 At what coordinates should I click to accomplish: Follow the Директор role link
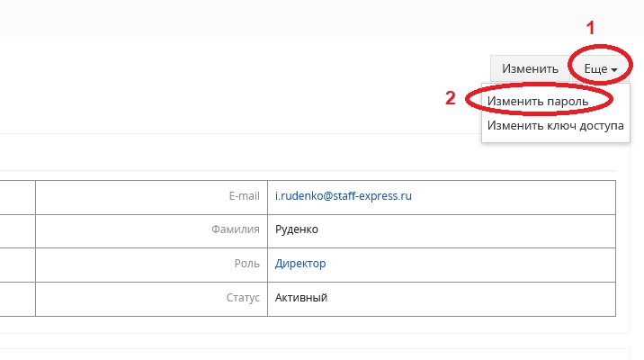300,264
